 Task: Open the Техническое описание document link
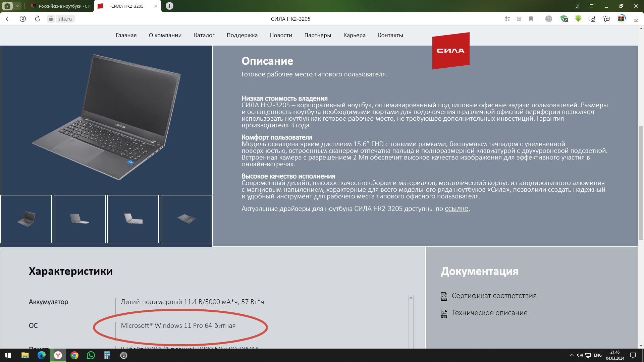tap(489, 313)
